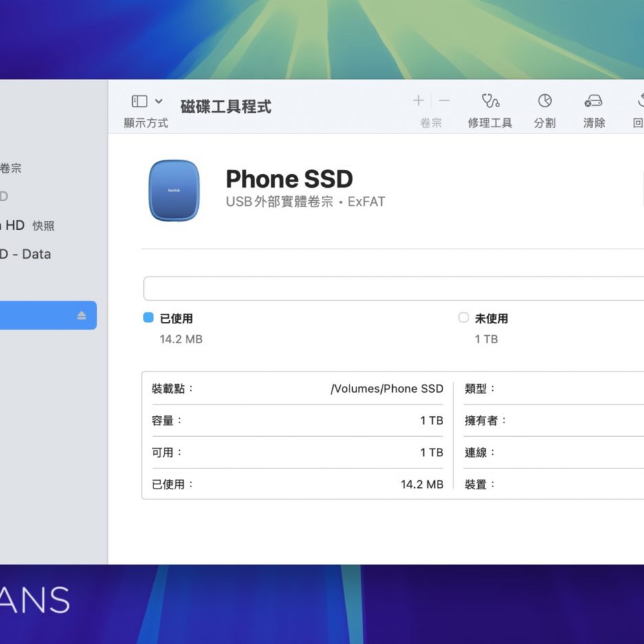Add a volume with the plus icon
Viewport: 644px width, 644px height.
[418, 101]
